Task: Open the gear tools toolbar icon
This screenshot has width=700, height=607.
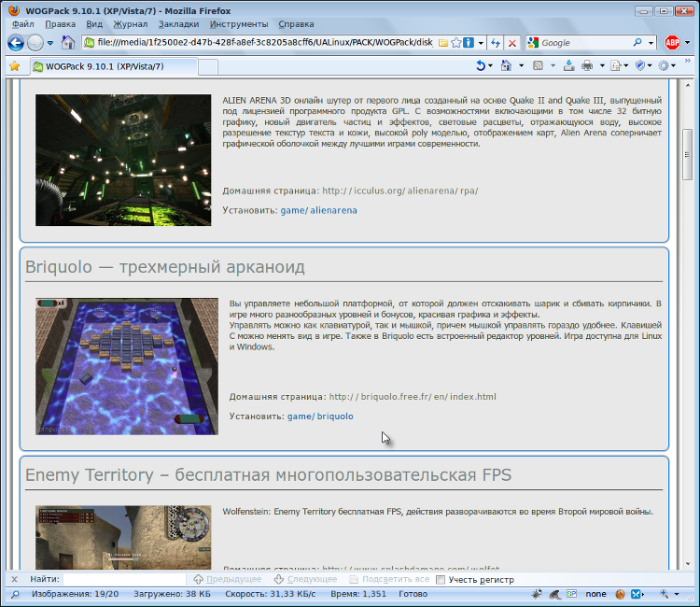Action: point(664,65)
